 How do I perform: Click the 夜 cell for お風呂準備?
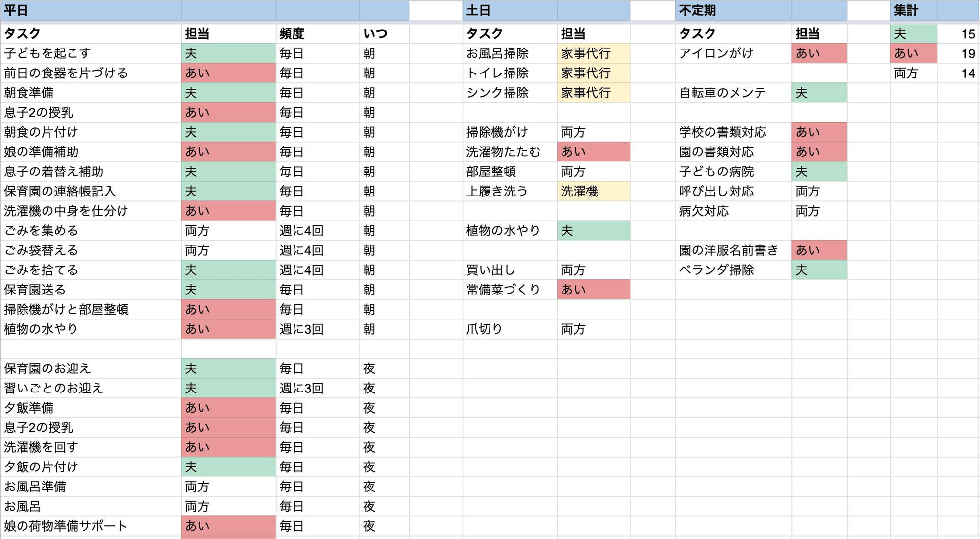tap(384, 487)
